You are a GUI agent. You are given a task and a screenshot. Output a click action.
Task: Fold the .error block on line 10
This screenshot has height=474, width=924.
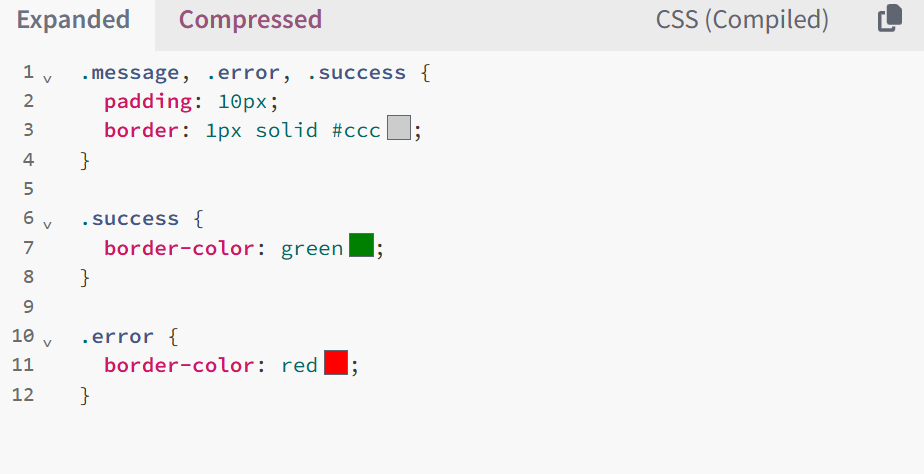pos(48,343)
